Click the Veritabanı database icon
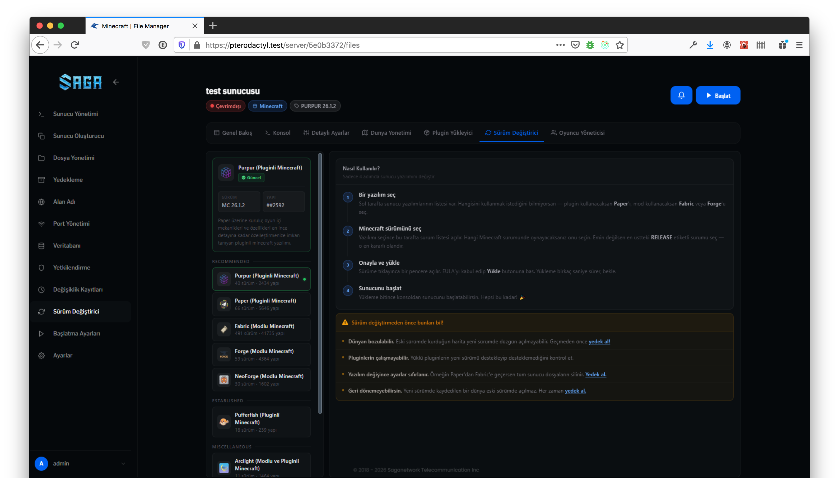This screenshot has width=839, height=504. [41, 246]
